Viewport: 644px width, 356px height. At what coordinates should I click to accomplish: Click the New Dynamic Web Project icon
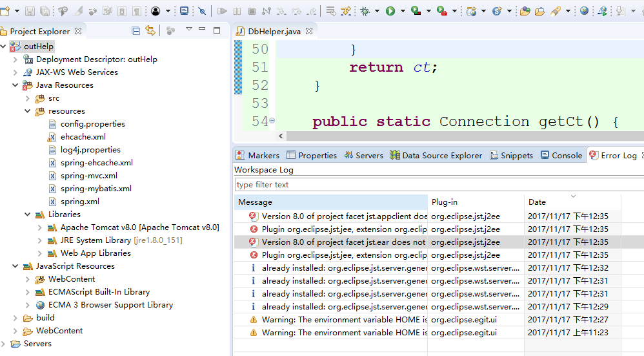point(471,11)
